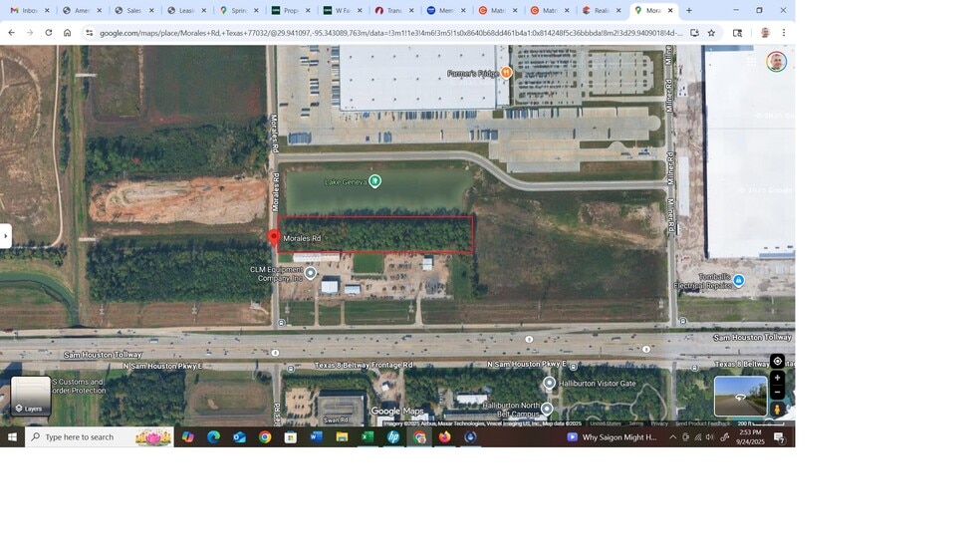
Task: Open the Google apps grid
Action: tap(752, 61)
